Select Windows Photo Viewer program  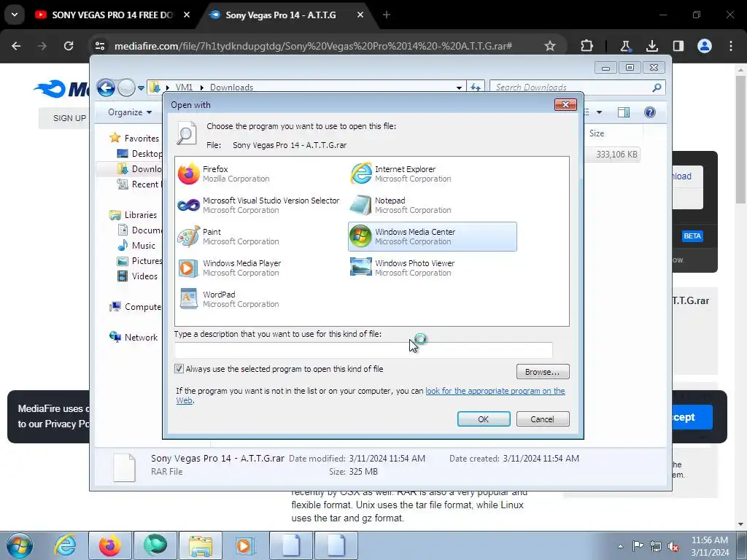(403, 268)
